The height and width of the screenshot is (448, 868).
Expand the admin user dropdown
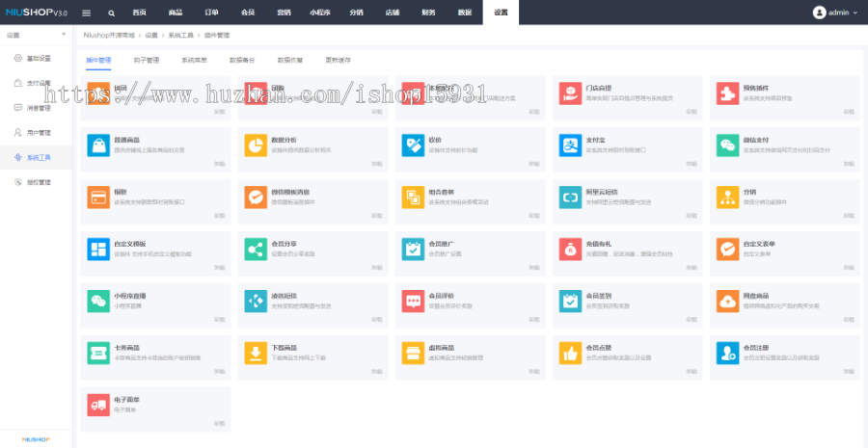point(831,13)
